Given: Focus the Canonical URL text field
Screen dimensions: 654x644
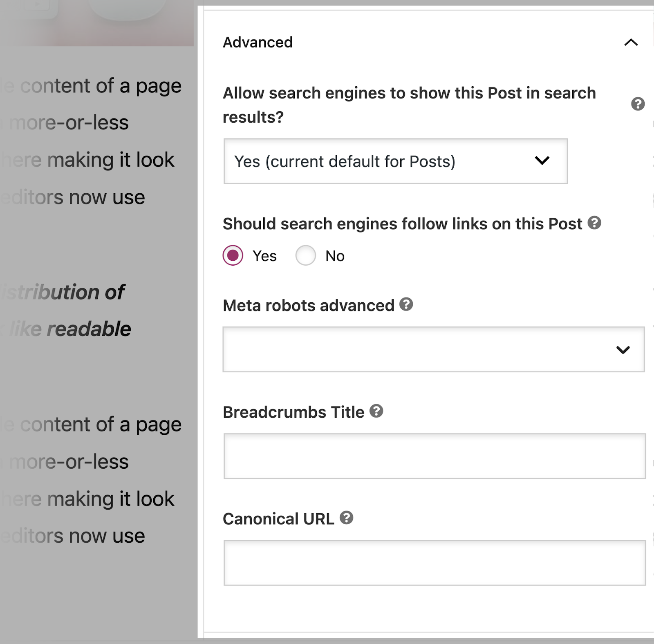Looking at the screenshot, I should click(x=435, y=563).
